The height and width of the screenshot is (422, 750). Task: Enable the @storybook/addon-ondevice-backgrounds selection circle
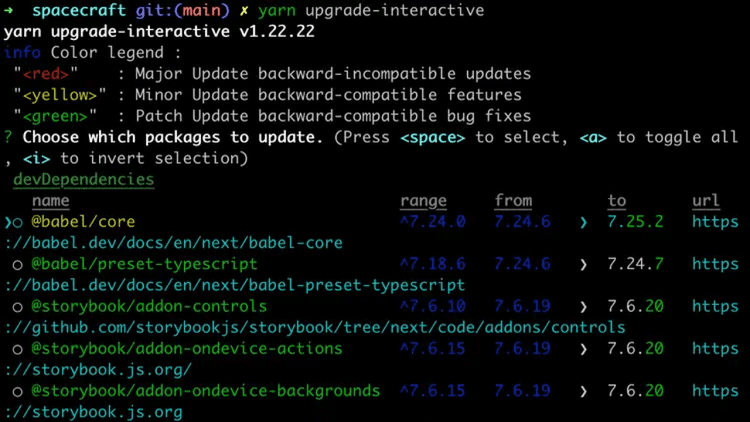pos(18,391)
